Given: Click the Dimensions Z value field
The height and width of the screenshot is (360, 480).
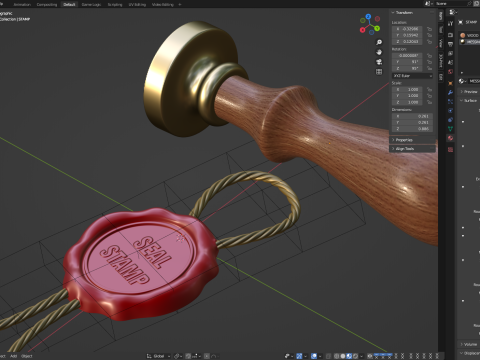Looking at the screenshot, I should 412,129.
